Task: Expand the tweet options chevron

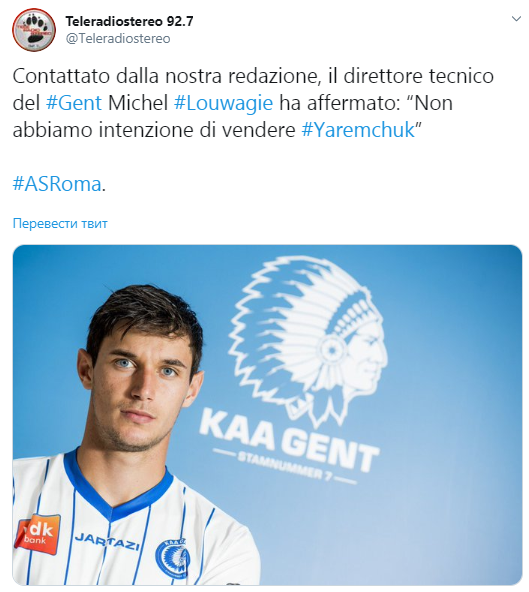Action: point(516,18)
